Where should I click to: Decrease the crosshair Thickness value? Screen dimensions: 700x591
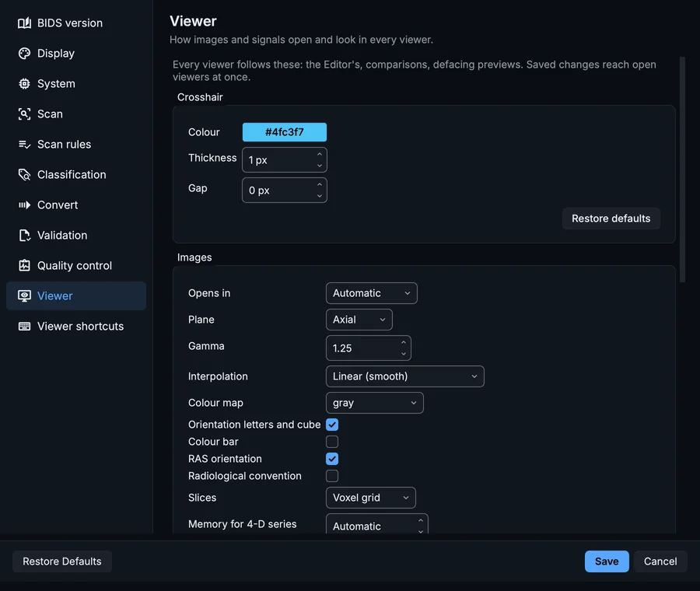pos(320,166)
